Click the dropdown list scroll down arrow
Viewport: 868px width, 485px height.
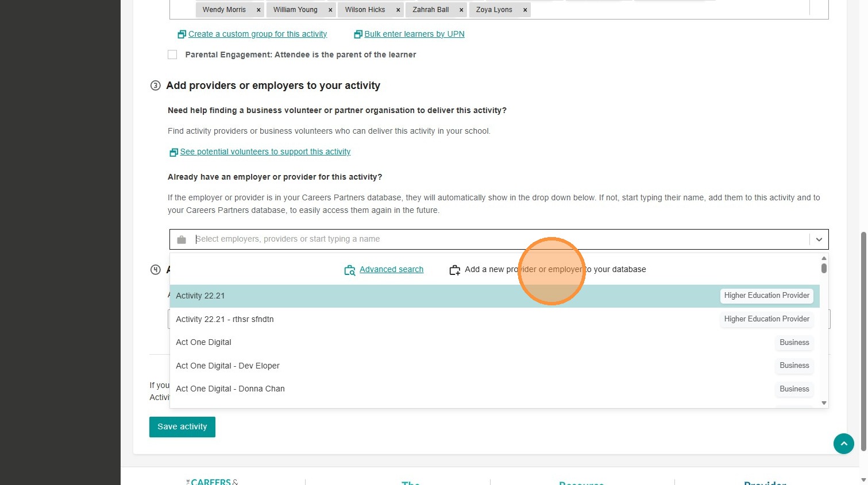coord(824,403)
